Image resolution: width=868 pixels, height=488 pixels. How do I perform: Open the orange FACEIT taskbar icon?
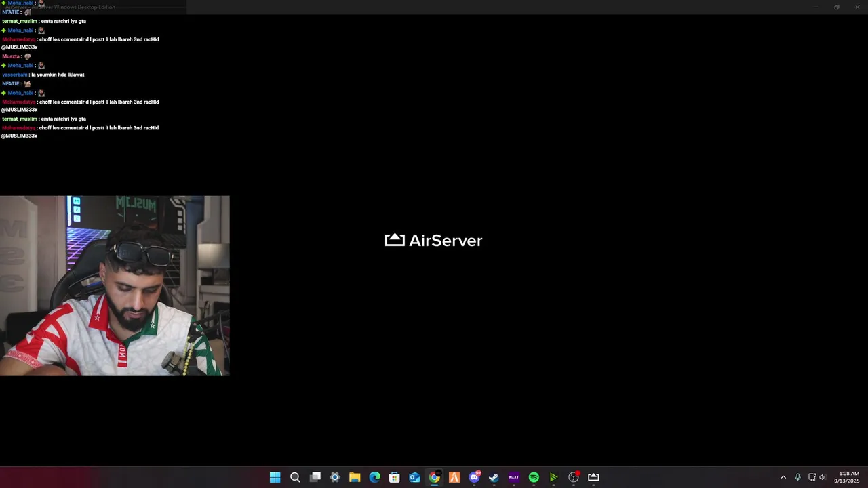click(x=454, y=477)
